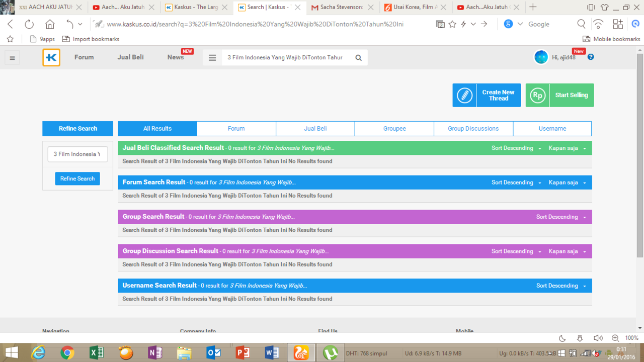This screenshot has width=644, height=362.
Task: Toggle night mode moon icon
Action: coord(562,338)
